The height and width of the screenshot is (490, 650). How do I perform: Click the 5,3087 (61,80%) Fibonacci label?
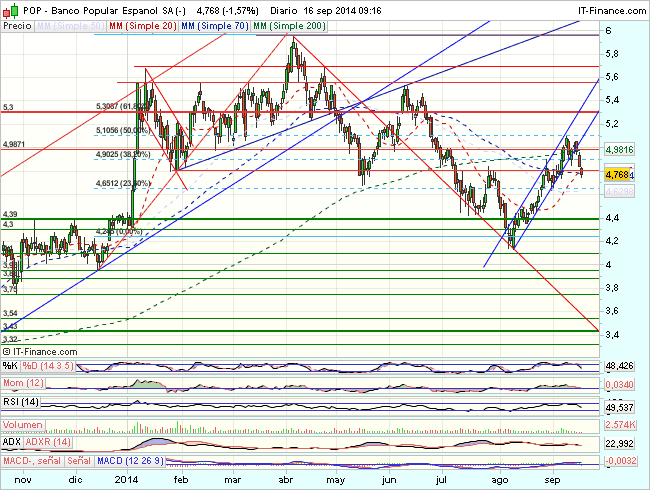coord(122,107)
